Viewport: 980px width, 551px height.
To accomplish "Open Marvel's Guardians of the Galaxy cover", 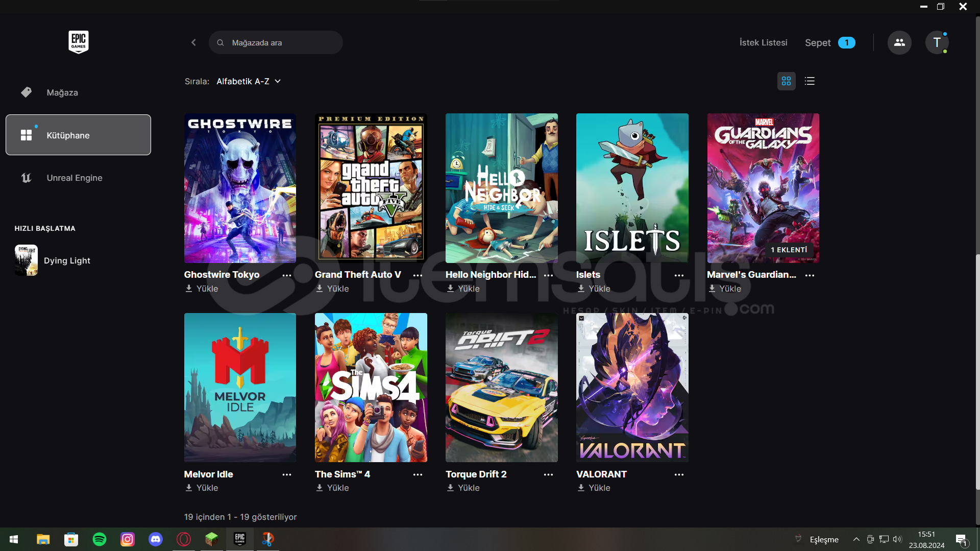I will point(763,188).
